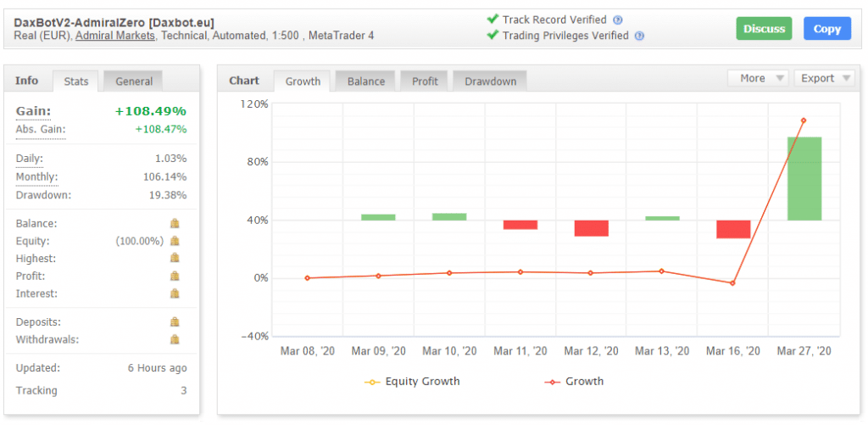The width and height of the screenshot is (868, 425).
Task: Click the lock icon beside Profit
Action: click(x=175, y=276)
